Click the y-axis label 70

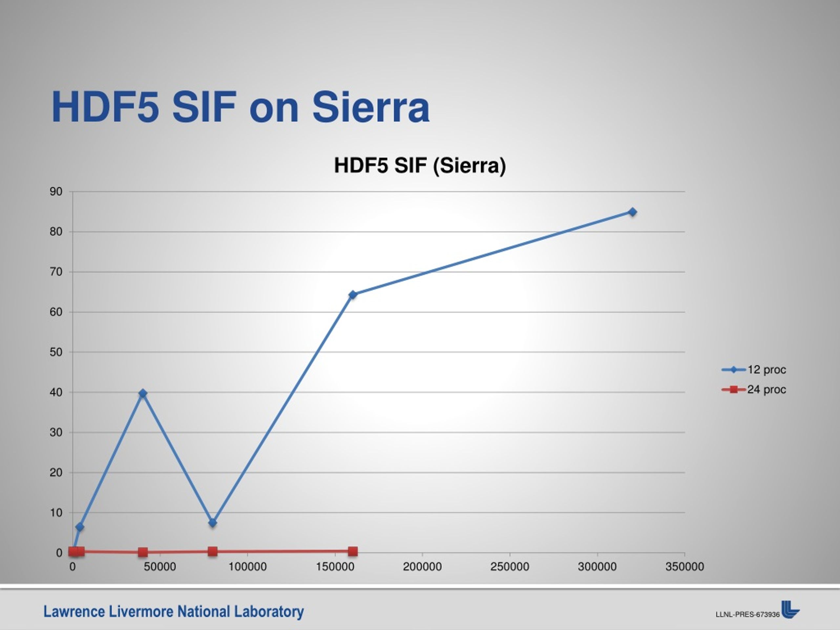pyautogui.click(x=56, y=272)
